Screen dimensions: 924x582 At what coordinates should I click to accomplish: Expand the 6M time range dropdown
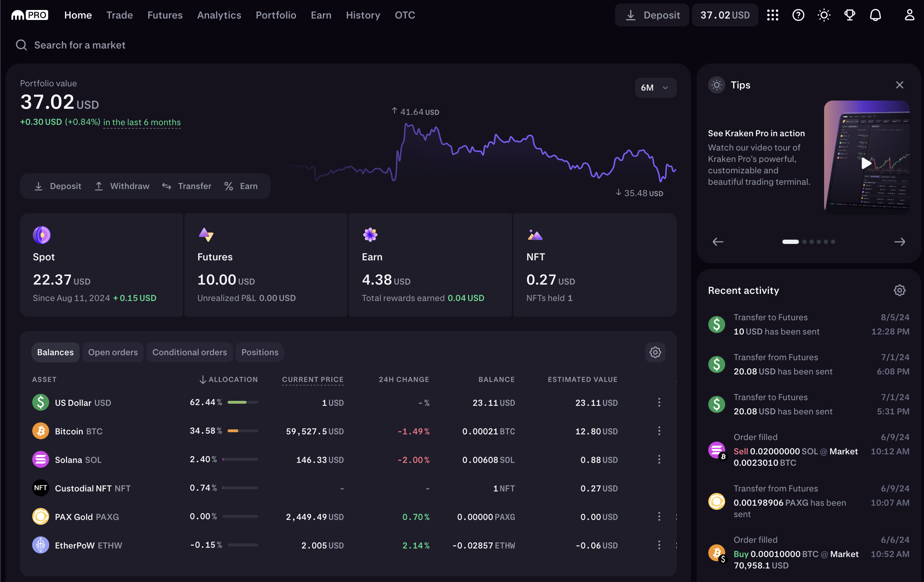pyautogui.click(x=655, y=87)
